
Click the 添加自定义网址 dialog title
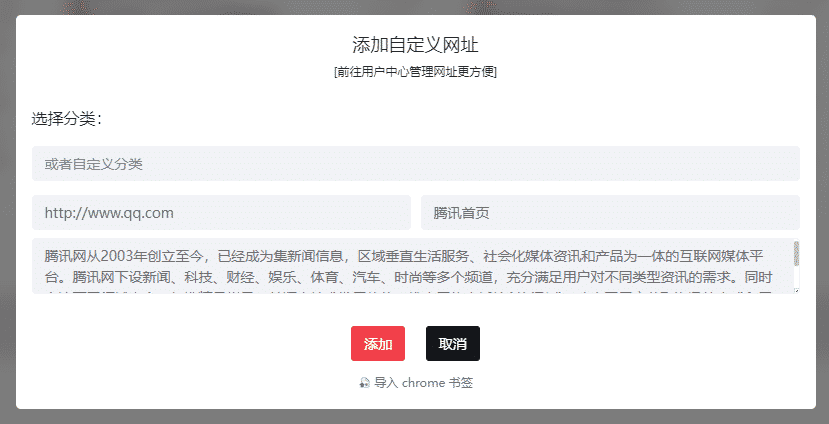(415, 45)
